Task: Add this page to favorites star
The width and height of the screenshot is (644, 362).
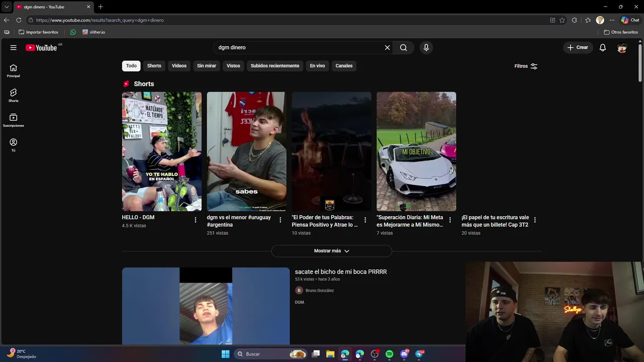Action: [562, 20]
